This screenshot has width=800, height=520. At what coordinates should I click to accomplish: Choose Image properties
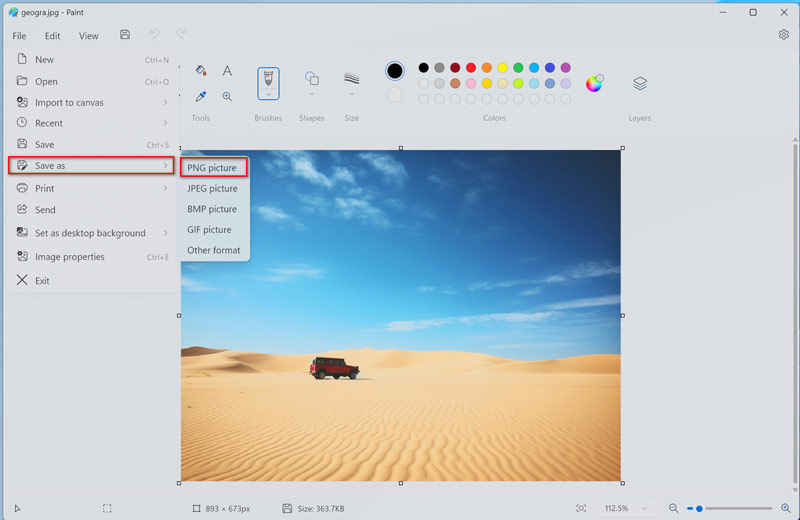[x=93, y=257]
